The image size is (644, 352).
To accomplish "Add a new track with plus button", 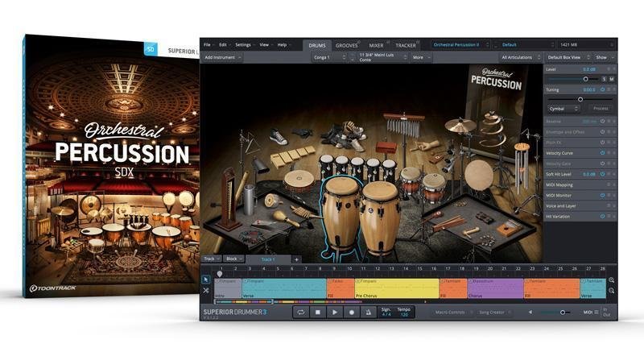I will (296, 259).
